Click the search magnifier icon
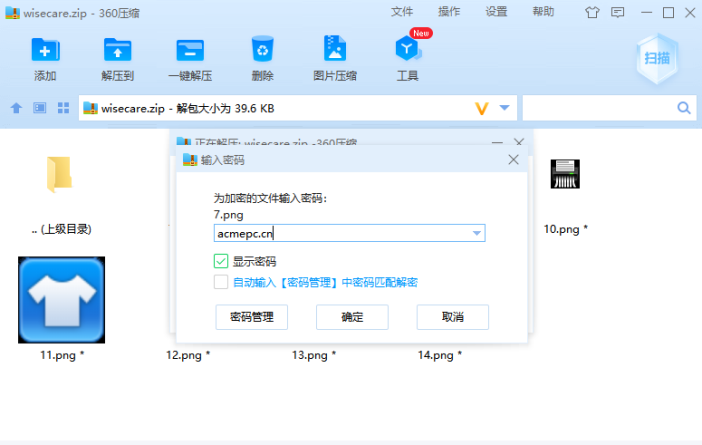Screen dimensions: 702x445 (684, 108)
